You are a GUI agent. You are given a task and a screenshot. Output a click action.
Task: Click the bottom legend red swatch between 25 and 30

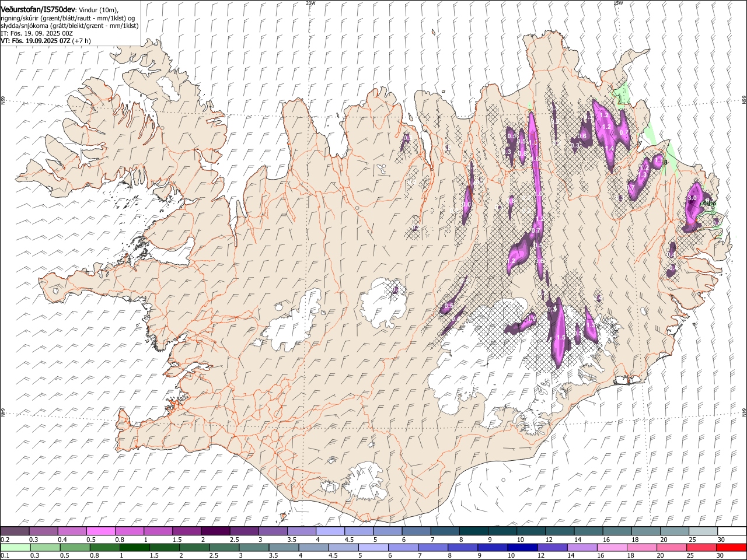point(701,547)
